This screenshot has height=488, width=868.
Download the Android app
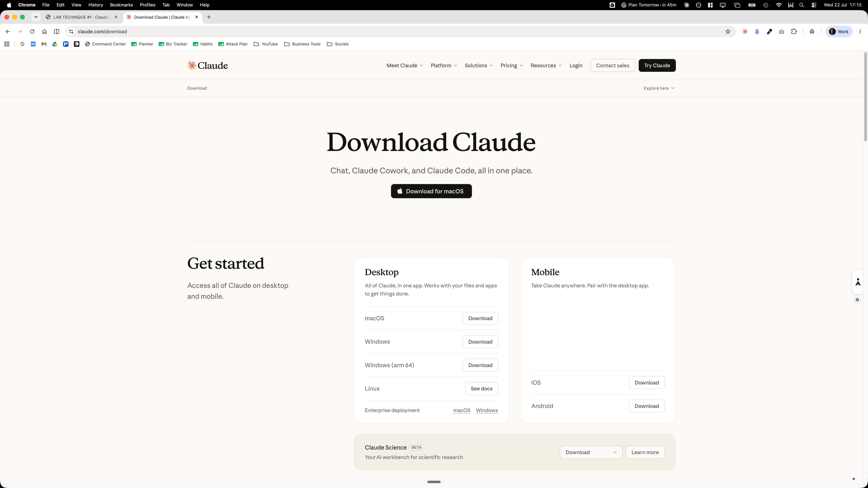[x=647, y=406]
